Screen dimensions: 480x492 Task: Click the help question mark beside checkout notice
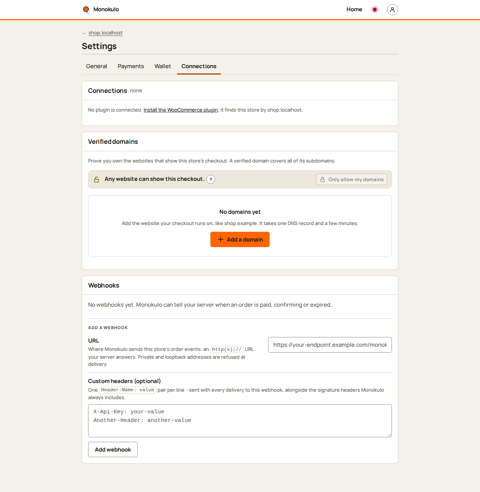tap(211, 179)
